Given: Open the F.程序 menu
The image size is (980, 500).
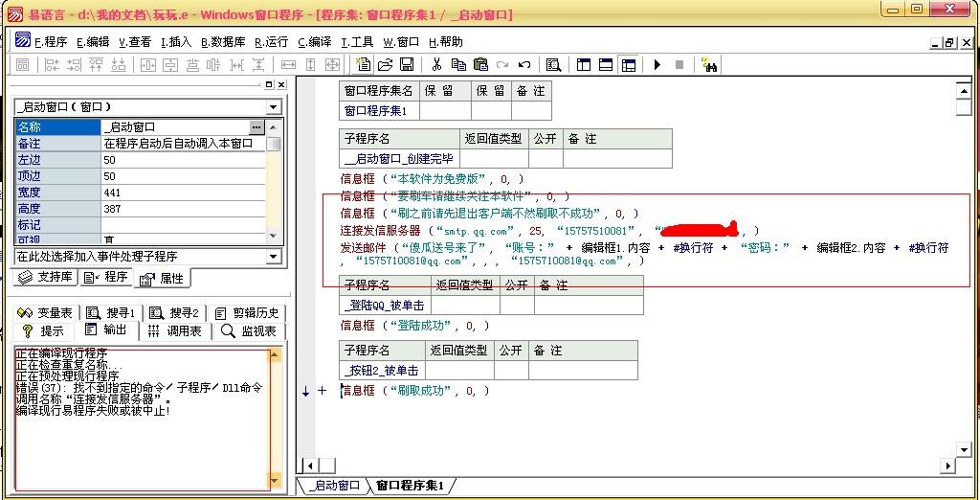Looking at the screenshot, I should click(x=51, y=42).
